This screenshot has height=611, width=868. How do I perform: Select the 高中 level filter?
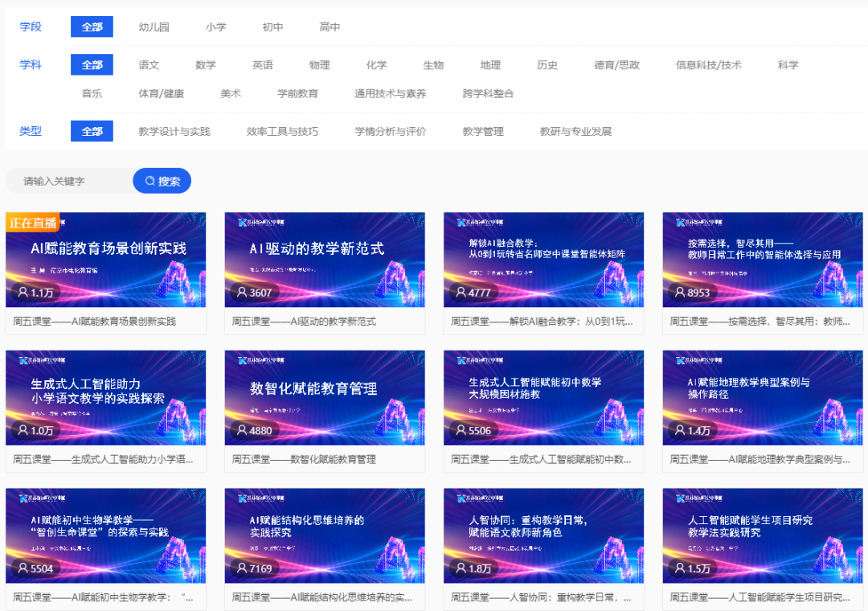(330, 27)
